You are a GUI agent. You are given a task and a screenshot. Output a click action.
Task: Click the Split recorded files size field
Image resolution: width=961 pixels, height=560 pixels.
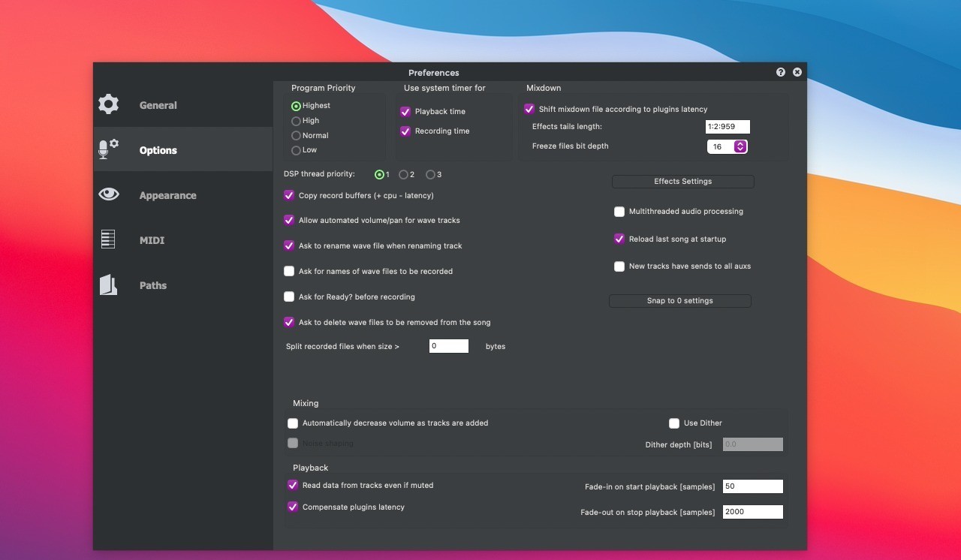pyautogui.click(x=449, y=346)
